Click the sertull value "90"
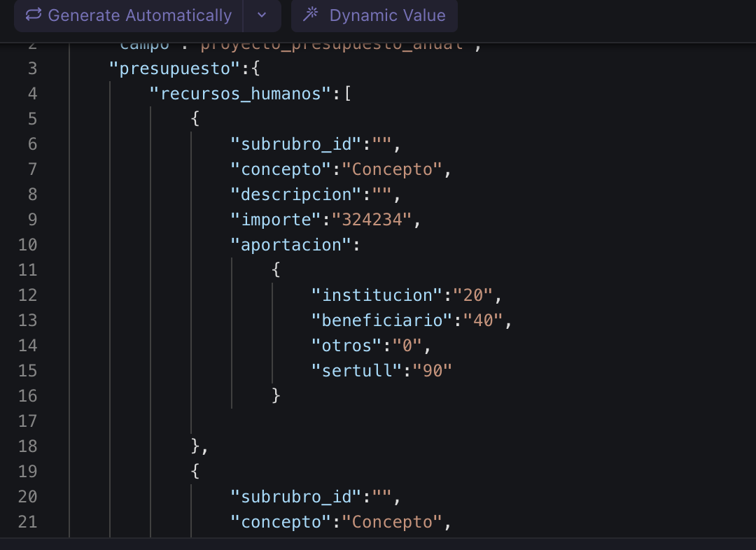This screenshot has height=550, width=756. [433, 371]
